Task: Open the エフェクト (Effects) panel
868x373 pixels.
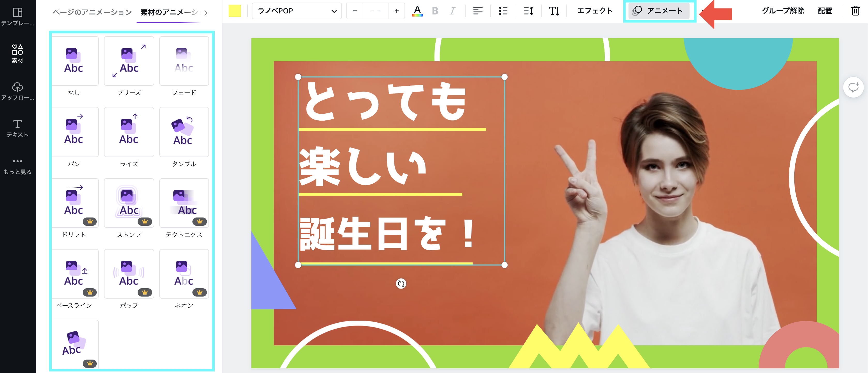Action: tap(595, 11)
